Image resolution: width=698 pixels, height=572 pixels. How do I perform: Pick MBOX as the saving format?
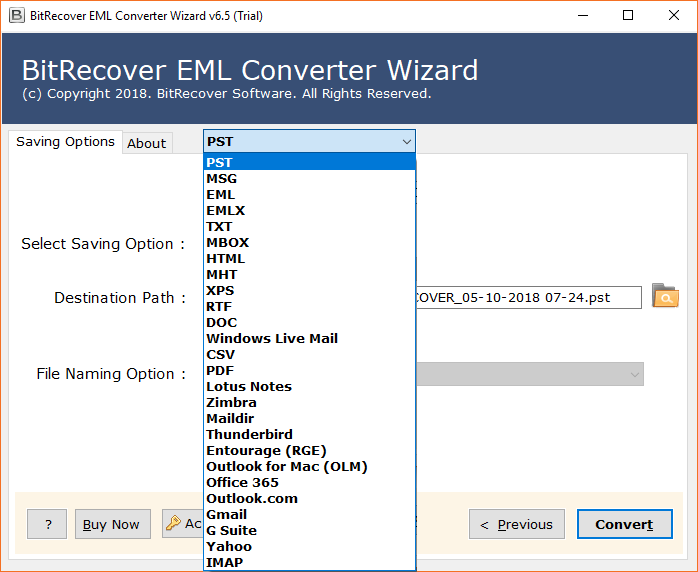[x=309, y=243]
